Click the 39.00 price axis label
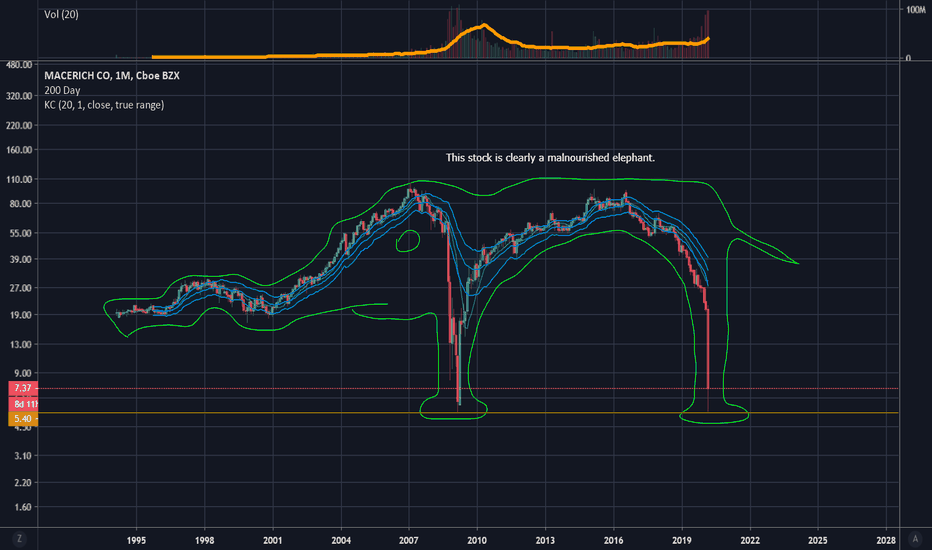 point(20,259)
